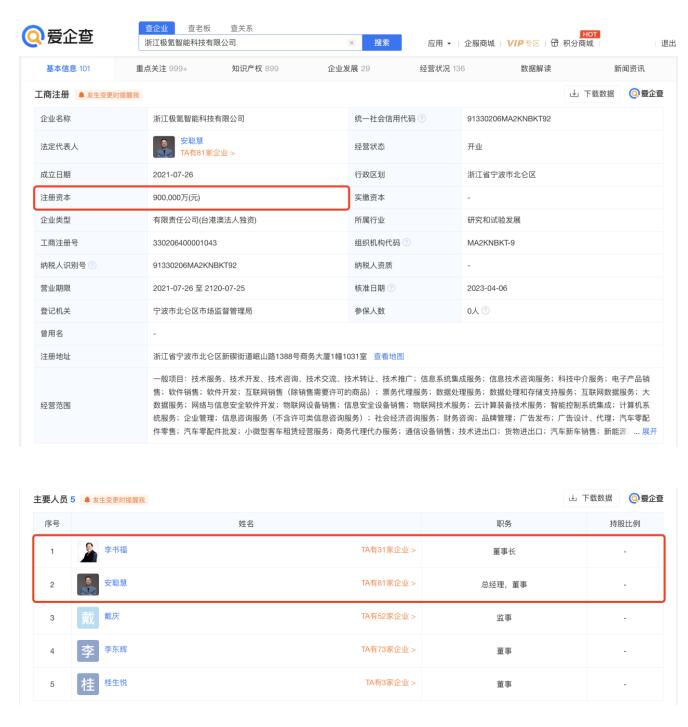688x727 pixels.
Task: Click the 宁波市北仑区市场监督管理局 registration authority value
Action: click(x=203, y=311)
